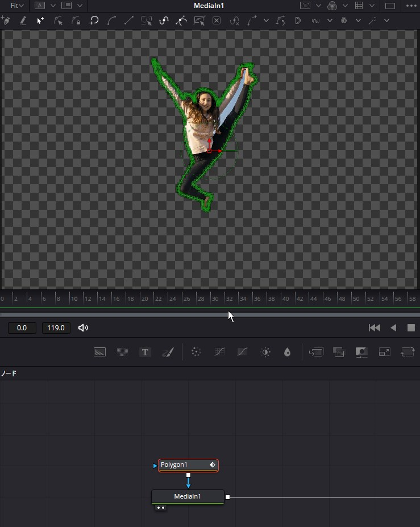Open the grid guides options arrow
This screenshot has height=527, width=420.
(372, 6)
